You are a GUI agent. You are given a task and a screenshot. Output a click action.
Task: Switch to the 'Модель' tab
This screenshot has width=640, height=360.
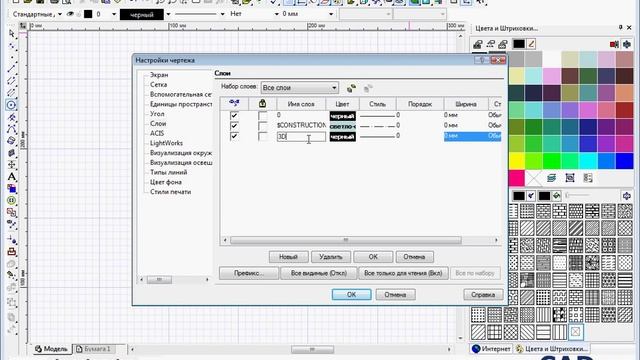pyautogui.click(x=51, y=349)
